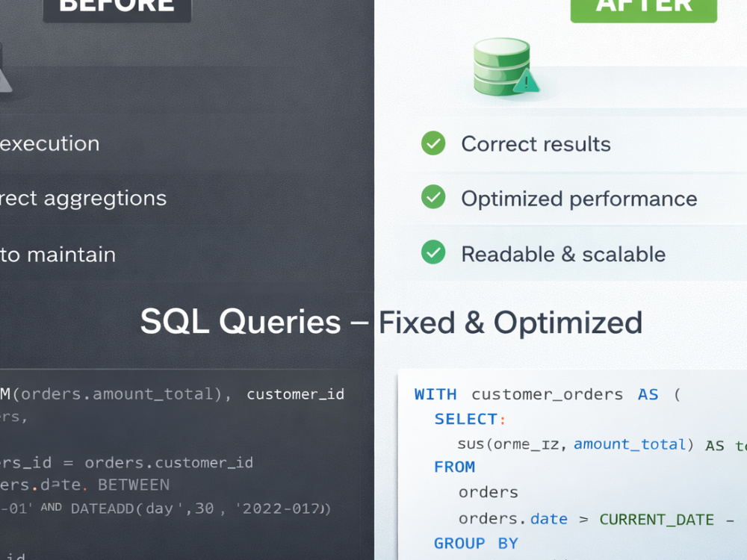
Task: Click 'customer_id' in the Before code's first line
Action: 295,394
